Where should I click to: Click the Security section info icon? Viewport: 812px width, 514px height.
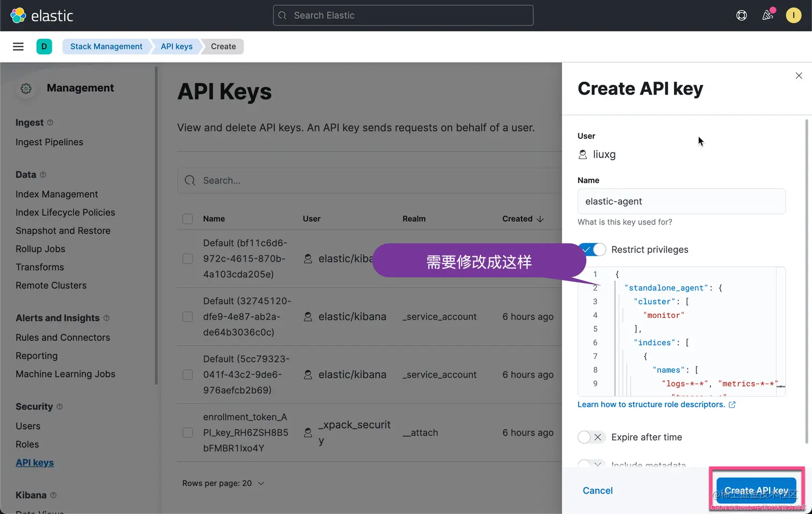click(60, 407)
